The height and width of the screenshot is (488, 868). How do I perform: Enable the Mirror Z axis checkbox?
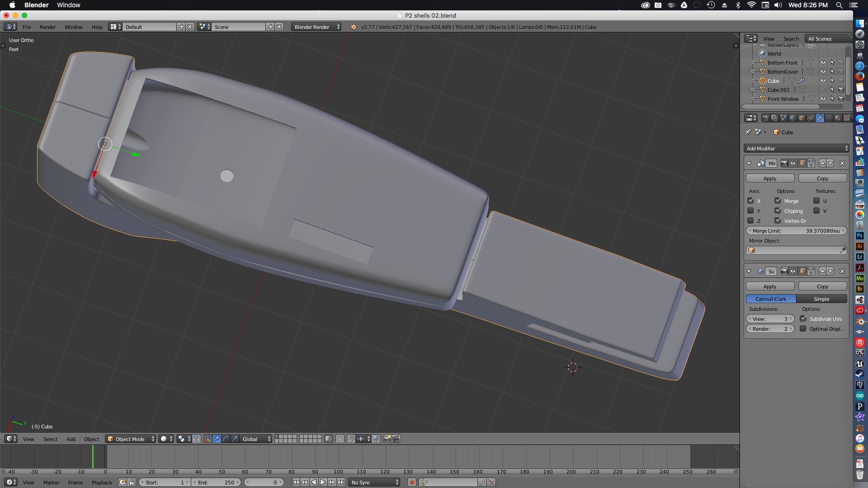click(751, 221)
